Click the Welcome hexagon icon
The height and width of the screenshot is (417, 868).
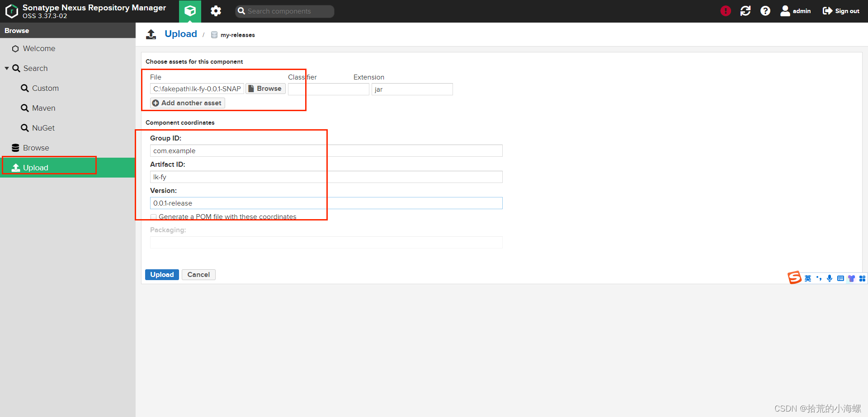[x=15, y=48]
